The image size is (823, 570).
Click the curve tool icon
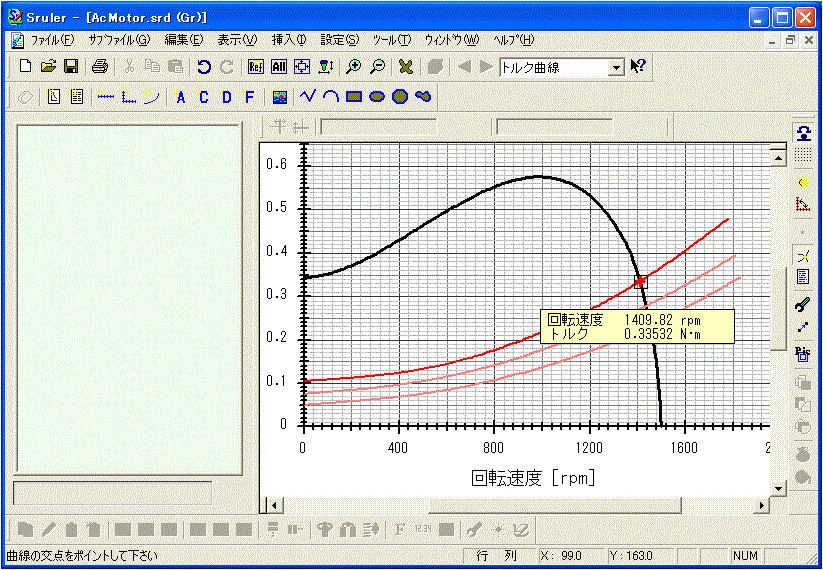pos(152,97)
